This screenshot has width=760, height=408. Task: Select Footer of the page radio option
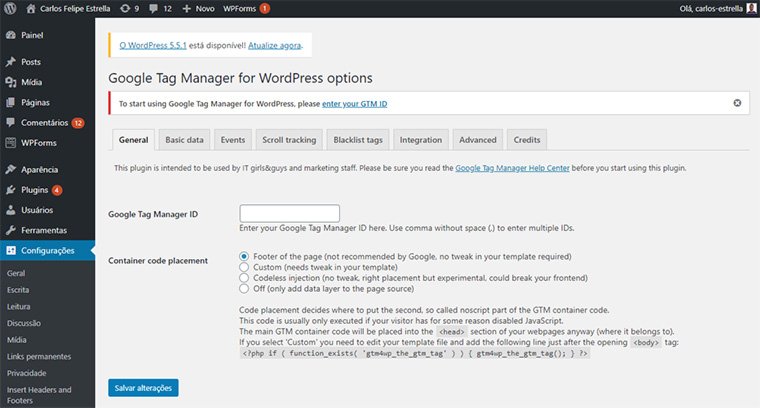click(x=244, y=256)
